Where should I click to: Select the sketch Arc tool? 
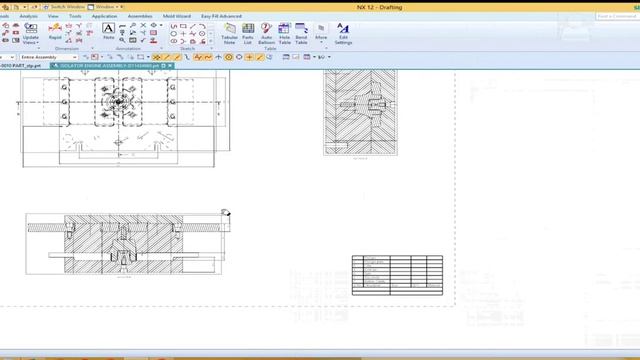pyautogui.click(x=202, y=26)
